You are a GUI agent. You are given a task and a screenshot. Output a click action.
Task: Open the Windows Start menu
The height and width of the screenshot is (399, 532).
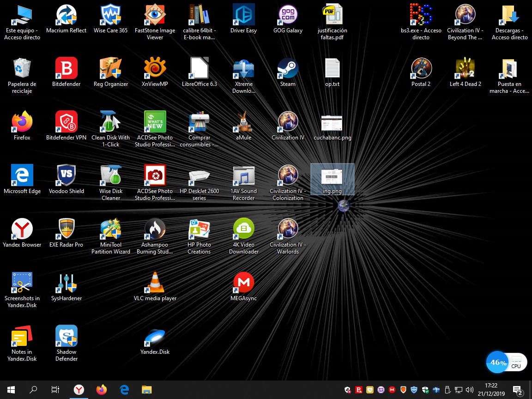pos(11,390)
